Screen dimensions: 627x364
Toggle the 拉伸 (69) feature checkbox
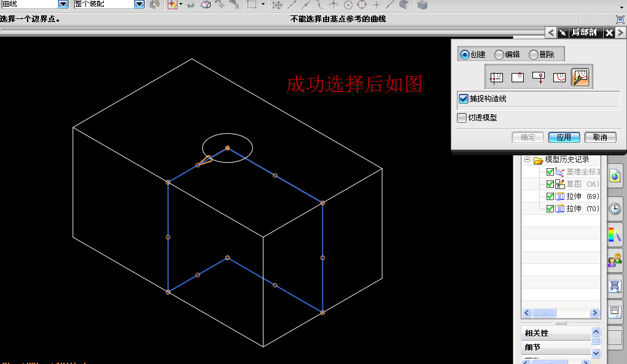(550, 196)
